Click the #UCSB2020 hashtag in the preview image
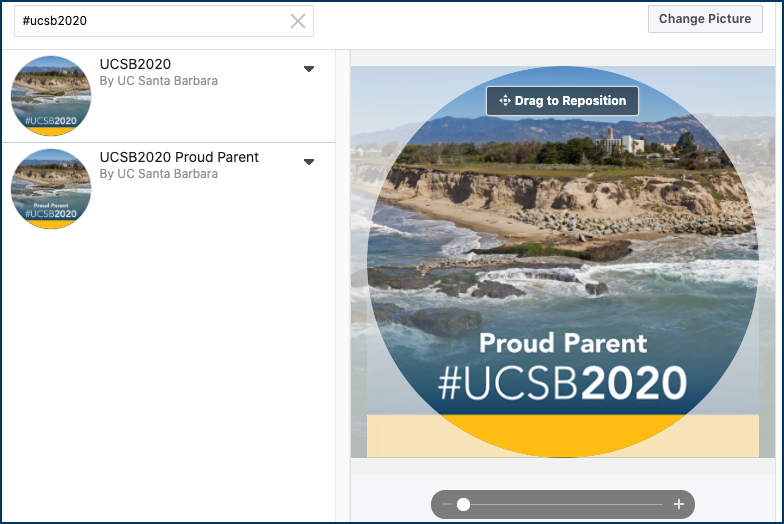The width and height of the screenshot is (784, 524). pos(562,383)
